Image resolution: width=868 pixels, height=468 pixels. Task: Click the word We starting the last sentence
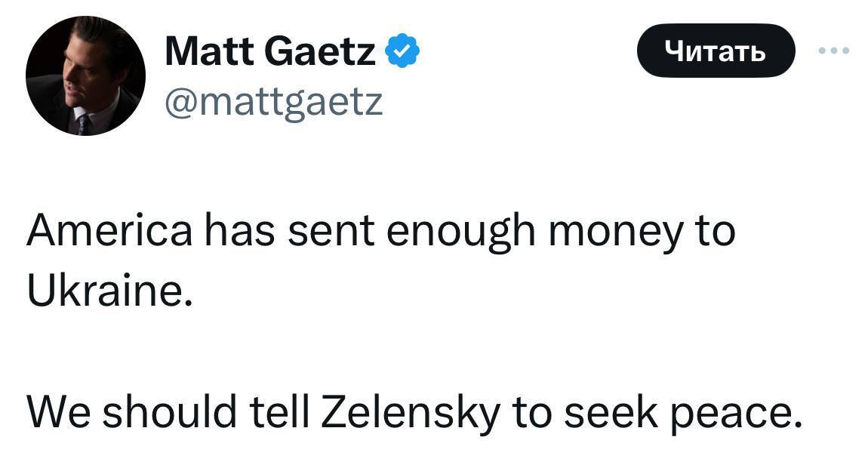click(x=58, y=413)
